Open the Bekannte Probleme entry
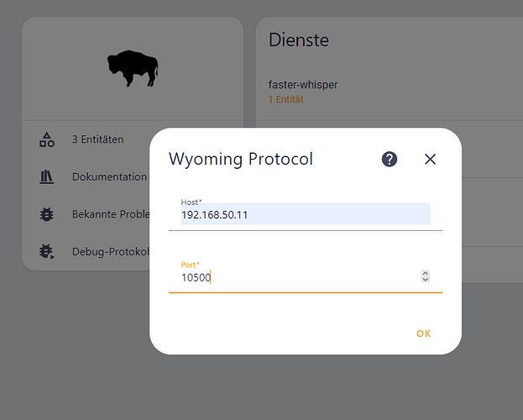This screenshot has width=523, height=420. click(x=110, y=214)
